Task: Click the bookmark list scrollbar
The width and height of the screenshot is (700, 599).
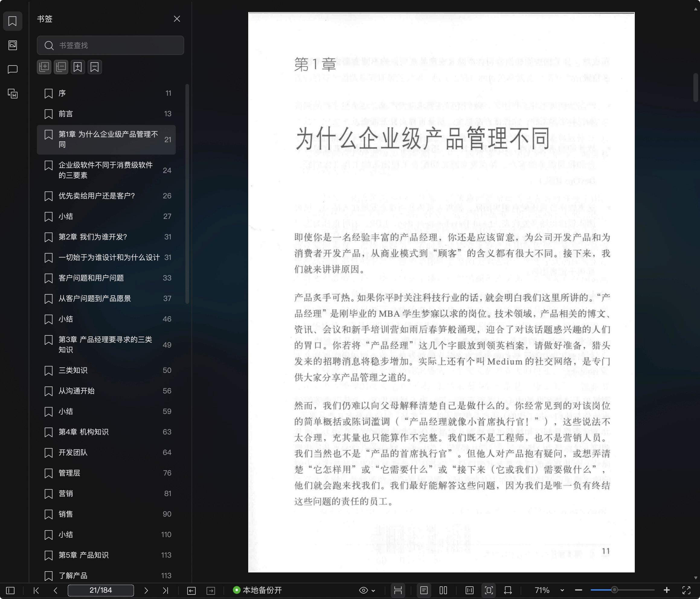Action: tap(187, 194)
